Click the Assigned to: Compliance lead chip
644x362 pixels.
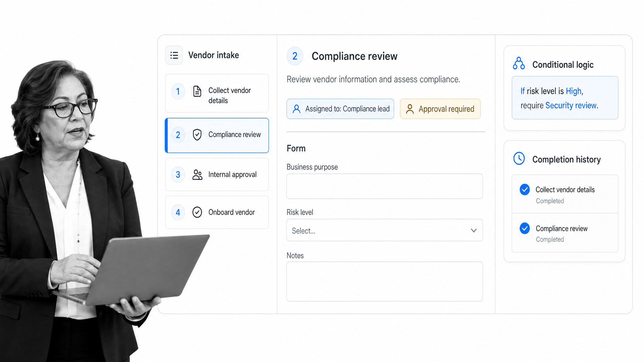[x=340, y=109]
